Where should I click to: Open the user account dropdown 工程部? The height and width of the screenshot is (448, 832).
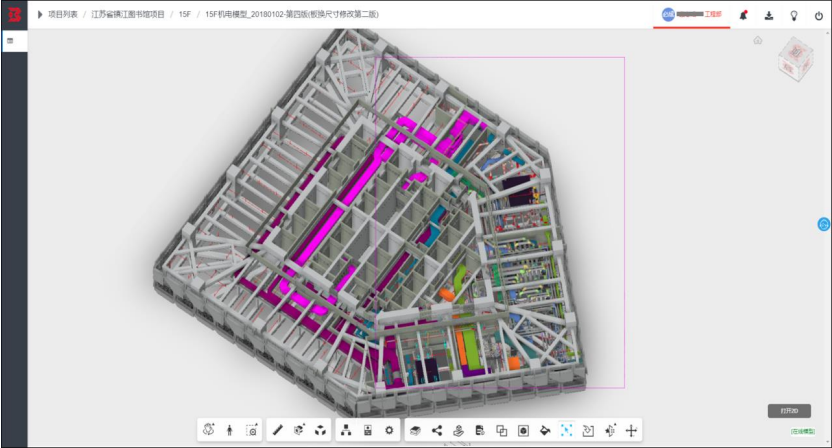click(692, 14)
